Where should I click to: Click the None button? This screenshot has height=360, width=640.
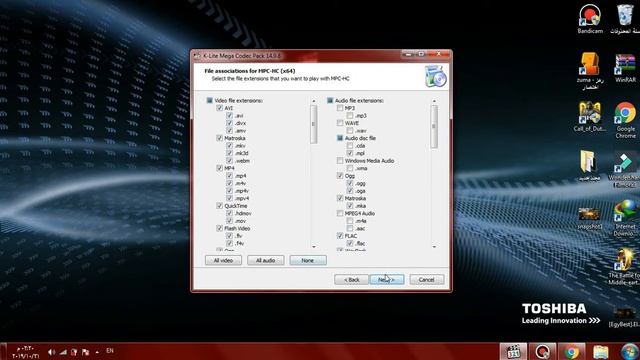tap(308, 260)
